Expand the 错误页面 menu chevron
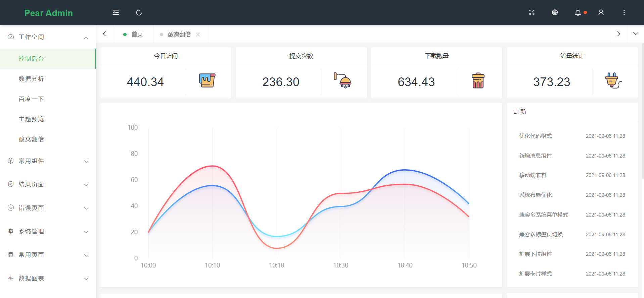The width and height of the screenshot is (644, 298). point(86,208)
